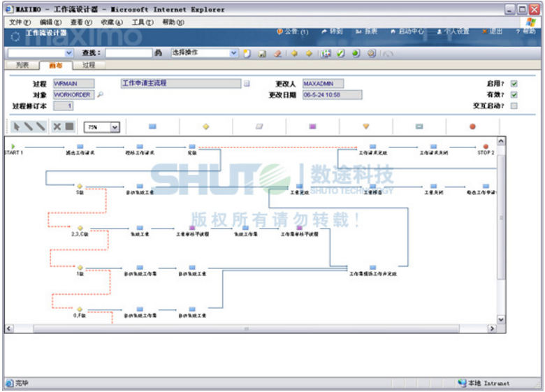Viewport: 545px width, 392px height.
Task: Click the canvas scroll-up arrow
Action: (x=501, y=141)
